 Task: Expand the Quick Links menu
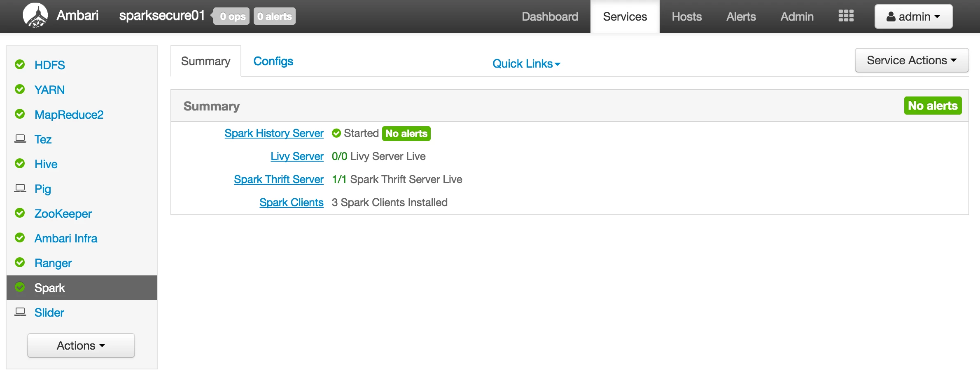pos(526,63)
